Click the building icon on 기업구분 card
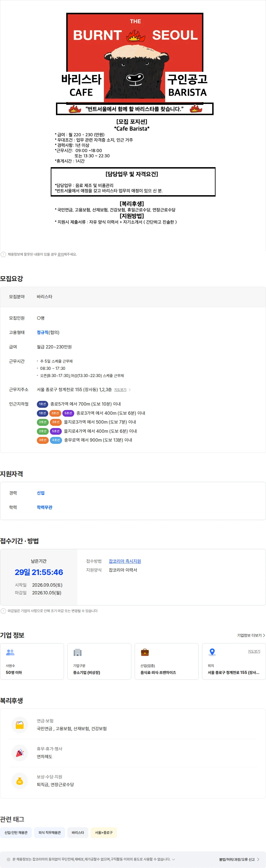Viewport: 266px width, 868px height. click(x=78, y=652)
